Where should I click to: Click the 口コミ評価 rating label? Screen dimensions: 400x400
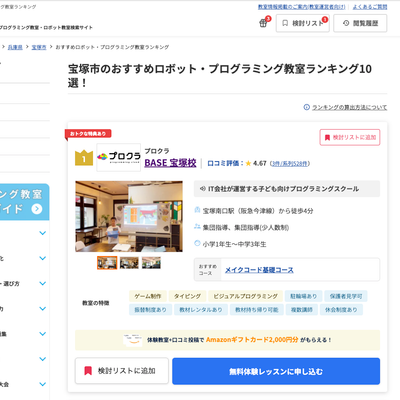click(x=225, y=163)
